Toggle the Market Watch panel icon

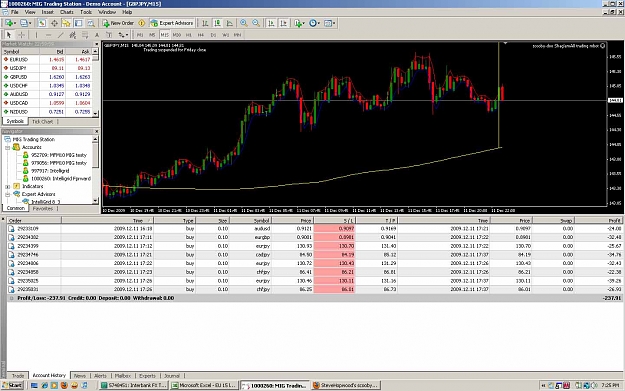point(42,23)
